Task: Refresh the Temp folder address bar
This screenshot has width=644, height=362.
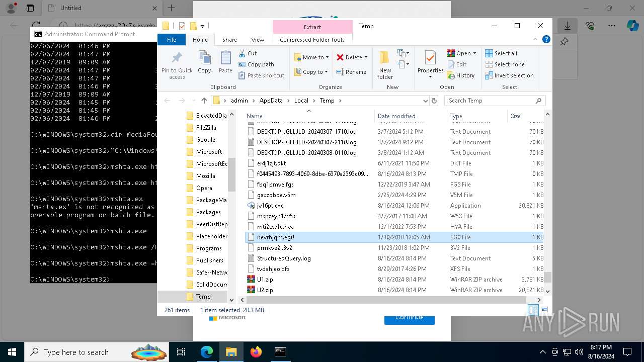Action: click(x=434, y=101)
